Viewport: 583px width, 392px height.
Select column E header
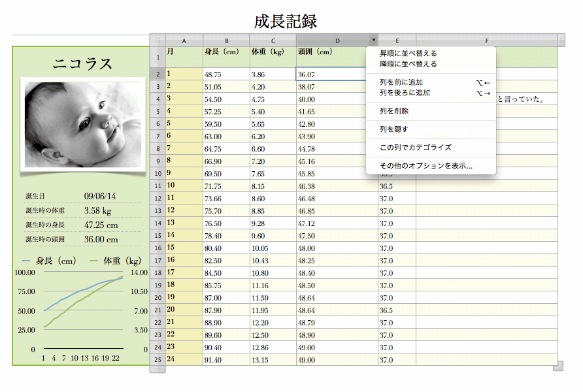click(x=397, y=41)
